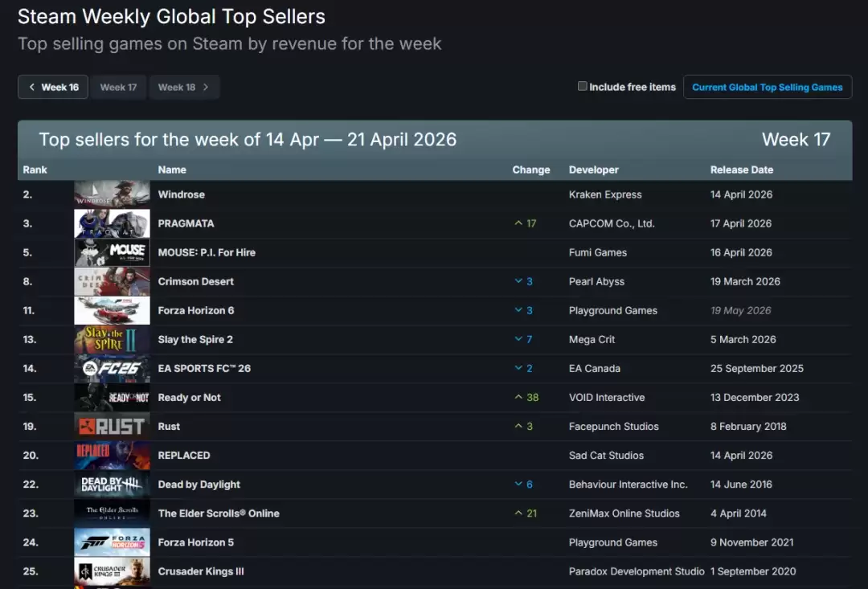The height and width of the screenshot is (589, 868).
Task: Open the Windrose game thumbnail
Action: (112, 194)
